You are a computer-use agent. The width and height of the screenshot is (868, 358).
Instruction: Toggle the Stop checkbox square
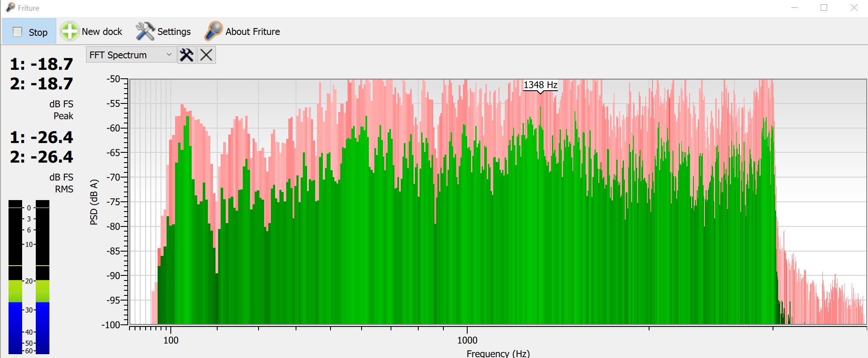tap(17, 32)
